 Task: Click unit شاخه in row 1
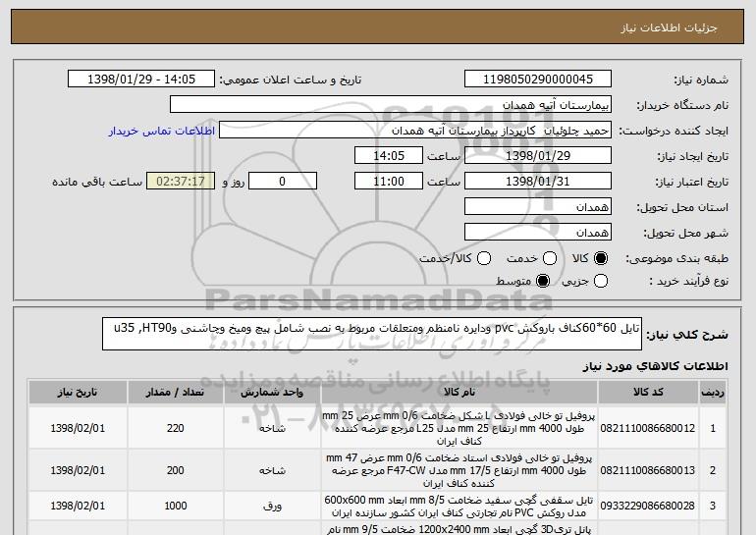tap(272, 428)
